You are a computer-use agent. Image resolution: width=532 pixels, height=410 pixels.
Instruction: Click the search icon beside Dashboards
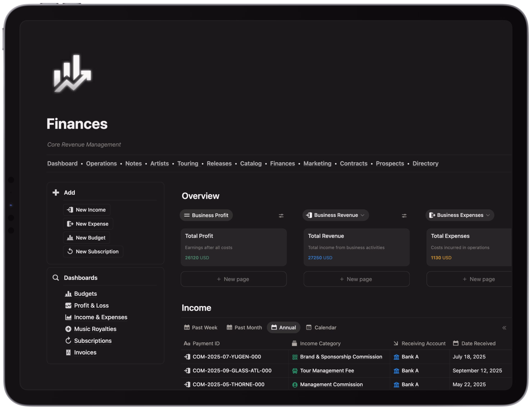click(56, 277)
